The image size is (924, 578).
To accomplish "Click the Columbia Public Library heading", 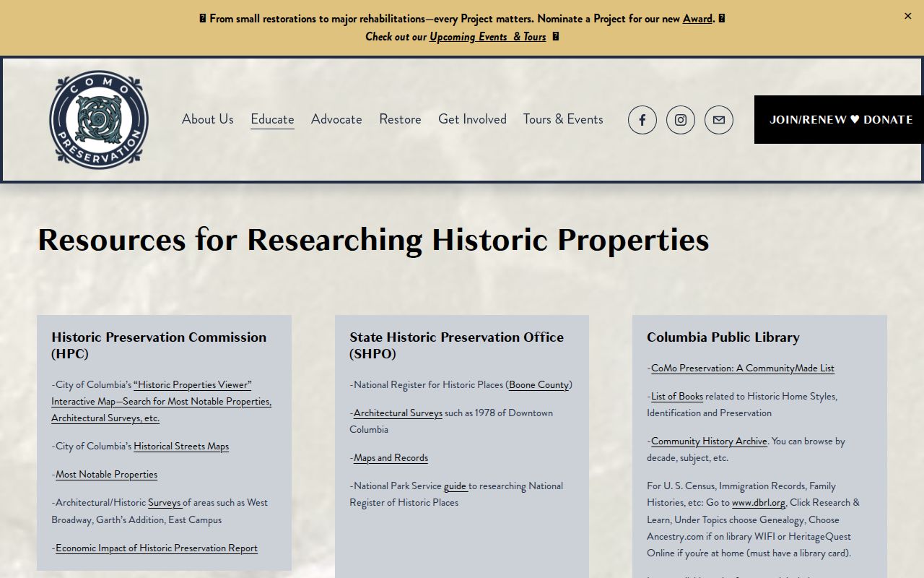I will tap(723, 337).
